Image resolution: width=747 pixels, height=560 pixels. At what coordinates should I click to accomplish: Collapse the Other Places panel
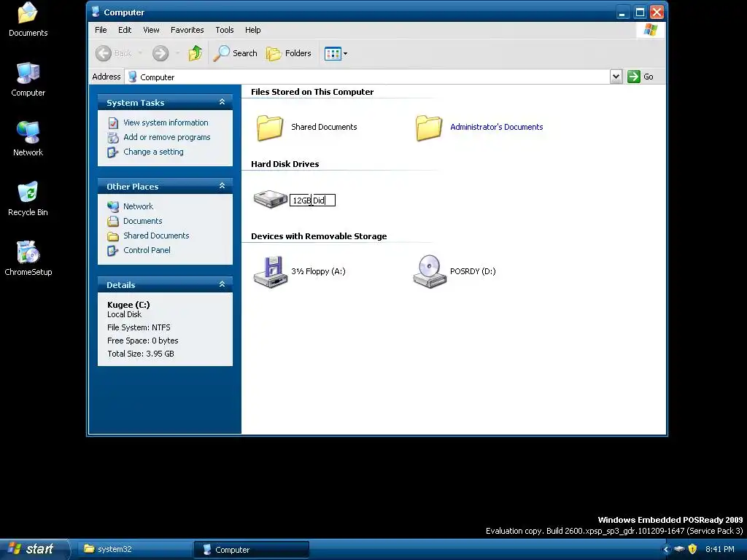222,186
